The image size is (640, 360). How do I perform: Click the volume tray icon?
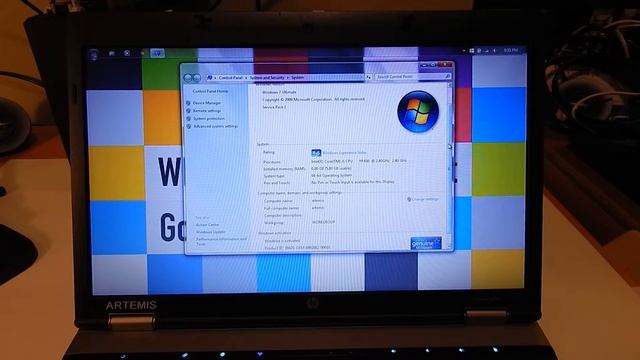point(494,51)
